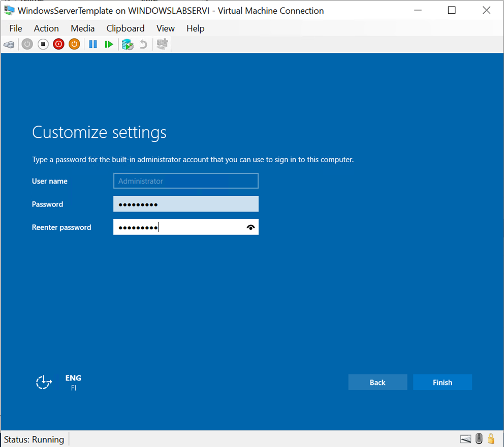Viewport: 504px width, 447px height.
Task: Open the Action menu
Action: pyautogui.click(x=46, y=28)
